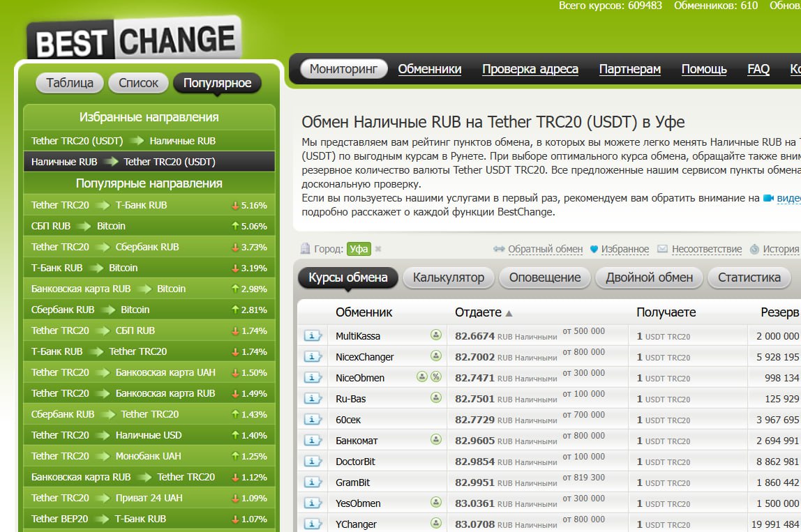Screen dimensions: 801x532
Task: Open the Обменники menu item
Action: 430,69
